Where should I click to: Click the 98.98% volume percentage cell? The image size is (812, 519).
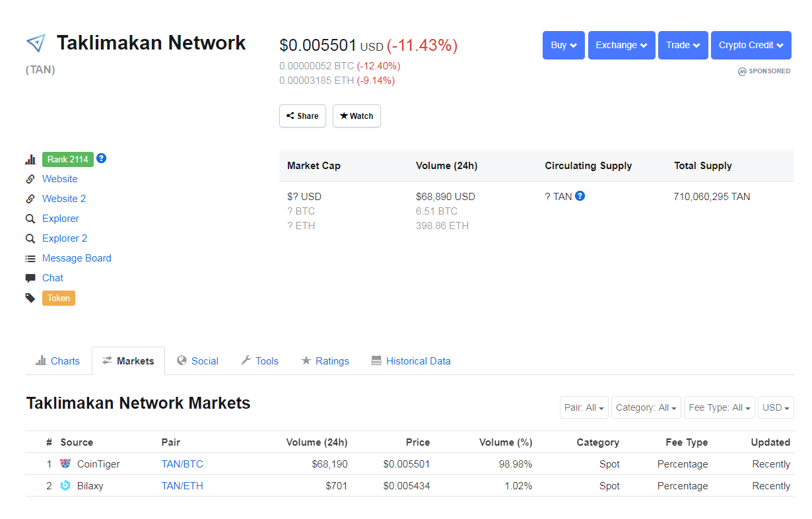click(x=516, y=464)
